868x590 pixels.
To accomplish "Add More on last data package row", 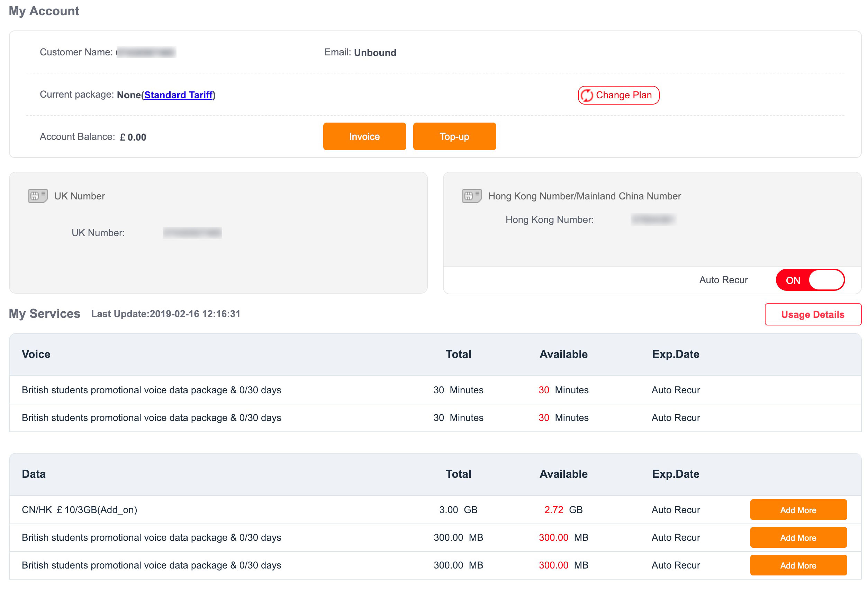I will click(x=798, y=565).
